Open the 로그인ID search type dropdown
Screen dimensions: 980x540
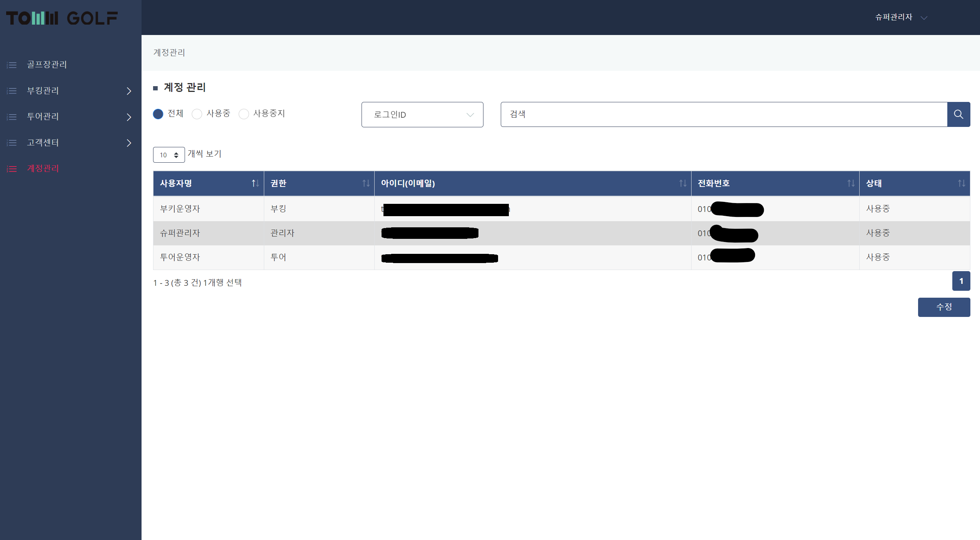click(422, 115)
